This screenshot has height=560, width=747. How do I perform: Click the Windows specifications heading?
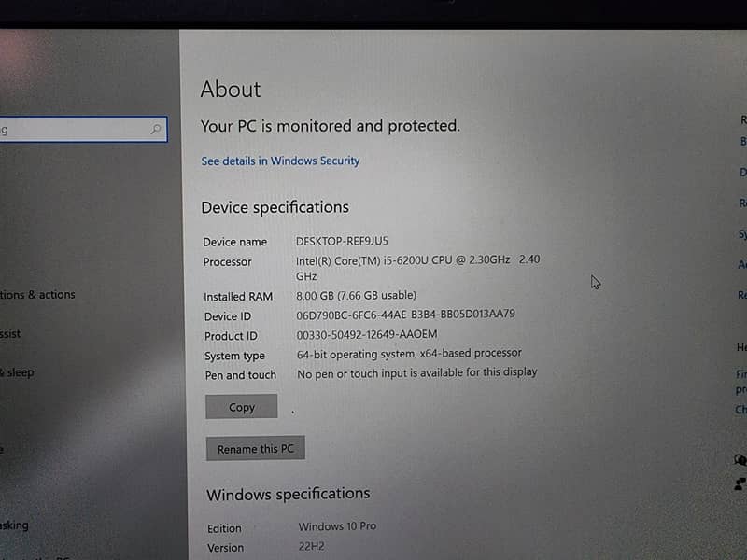click(x=288, y=495)
